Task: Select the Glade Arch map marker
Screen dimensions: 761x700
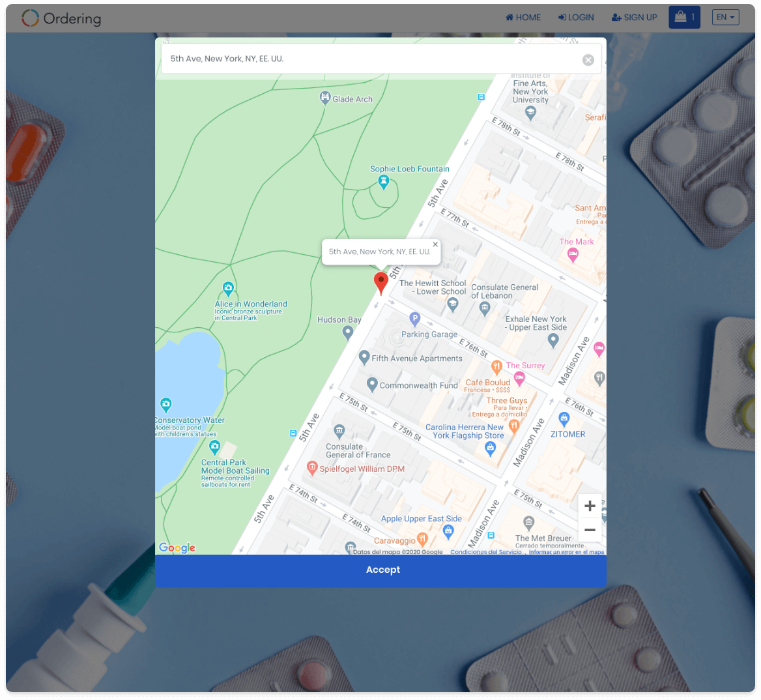Action: [x=325, y=98]
